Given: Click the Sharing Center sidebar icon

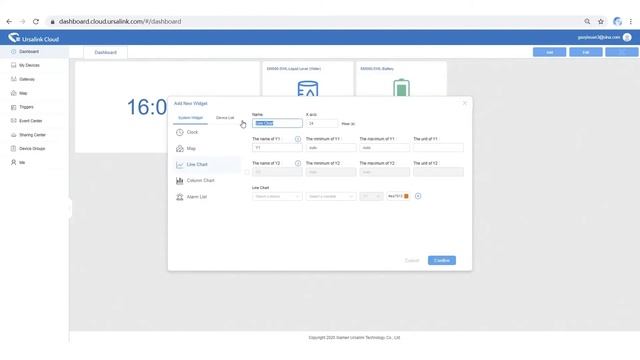Looking at the screenshot, I should tap(13, 135).
